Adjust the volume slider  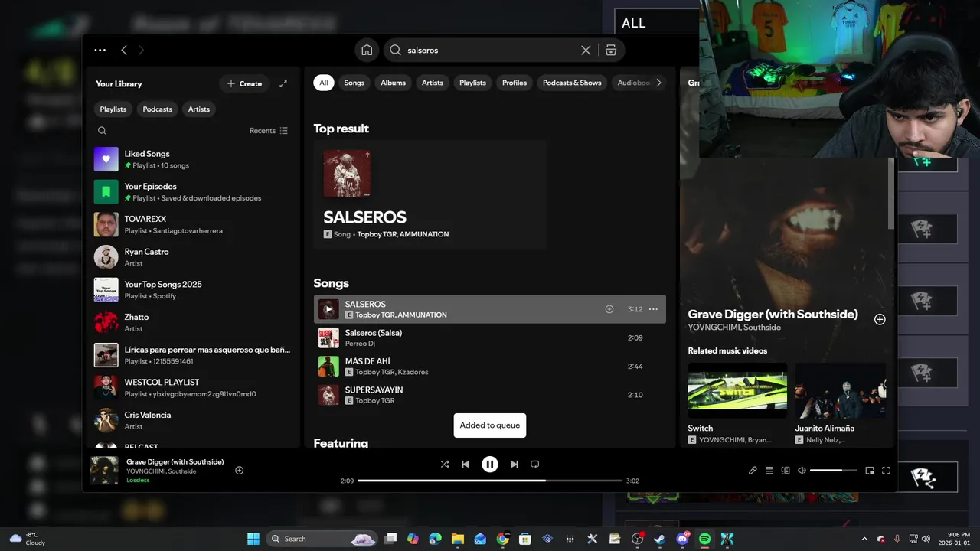[834, 471]
